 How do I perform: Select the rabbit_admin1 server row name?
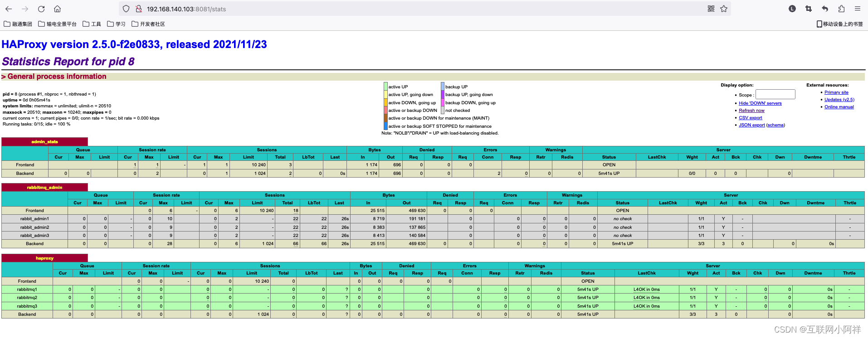pos(34,219)
